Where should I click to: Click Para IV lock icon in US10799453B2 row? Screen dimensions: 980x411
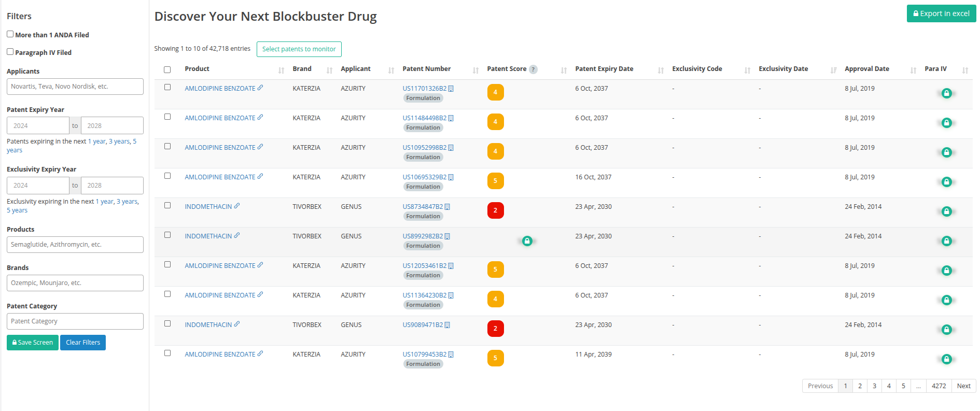(946, 359)
